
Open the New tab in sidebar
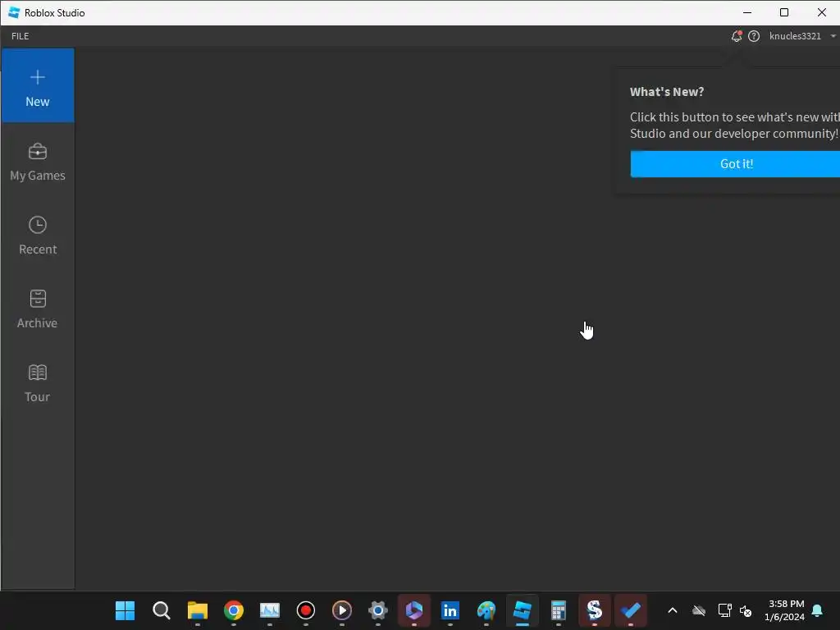click(38, 85)
